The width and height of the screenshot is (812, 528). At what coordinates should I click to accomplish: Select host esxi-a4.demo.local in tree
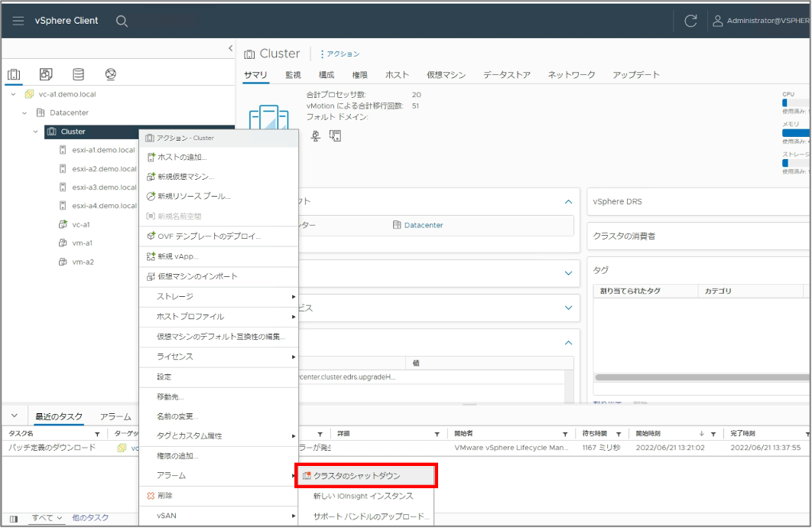coord(103,206)
